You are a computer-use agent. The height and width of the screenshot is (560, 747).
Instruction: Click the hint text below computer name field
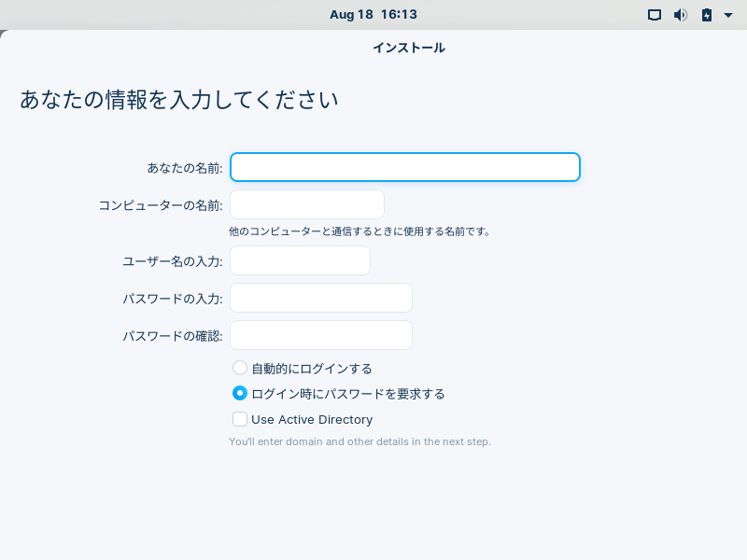(x=359, y=231)
